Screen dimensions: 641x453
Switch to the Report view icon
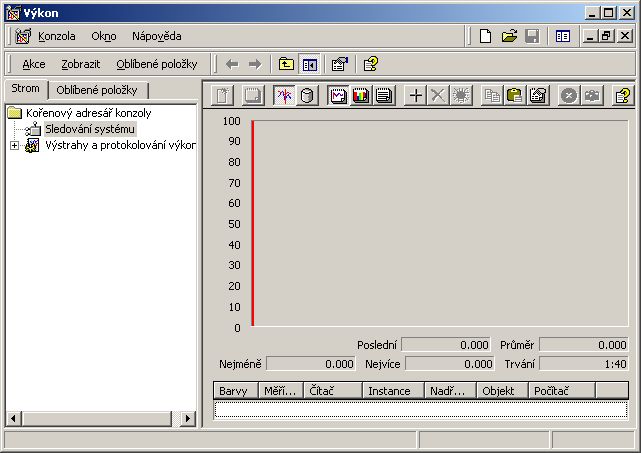tap(384, 96)
